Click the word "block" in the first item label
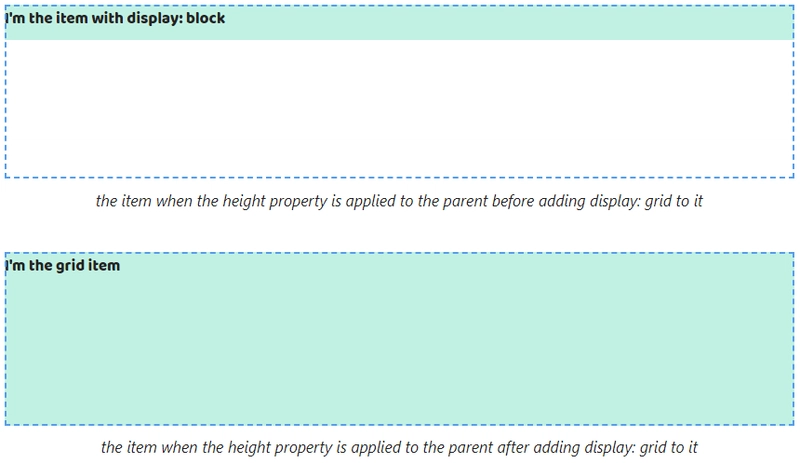The width and height of the screenshot is (800, 463). (x=206, y=18)
